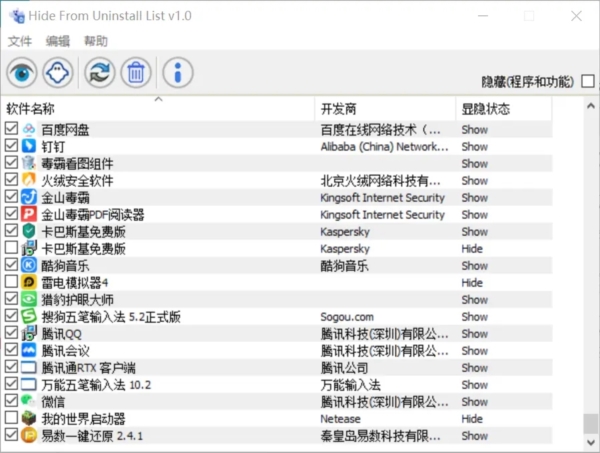600x453 pixels.
Task: Uncheck the 微信 checkbox
Action: click(11, 401)
